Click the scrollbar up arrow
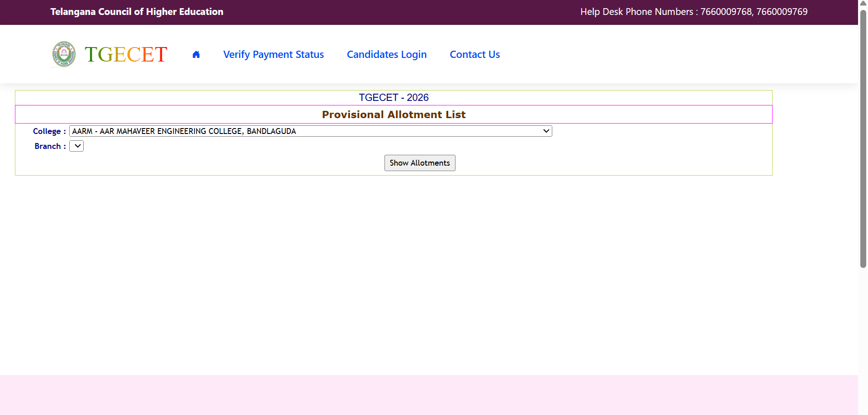The image size is (868, 415). (863, 4)
